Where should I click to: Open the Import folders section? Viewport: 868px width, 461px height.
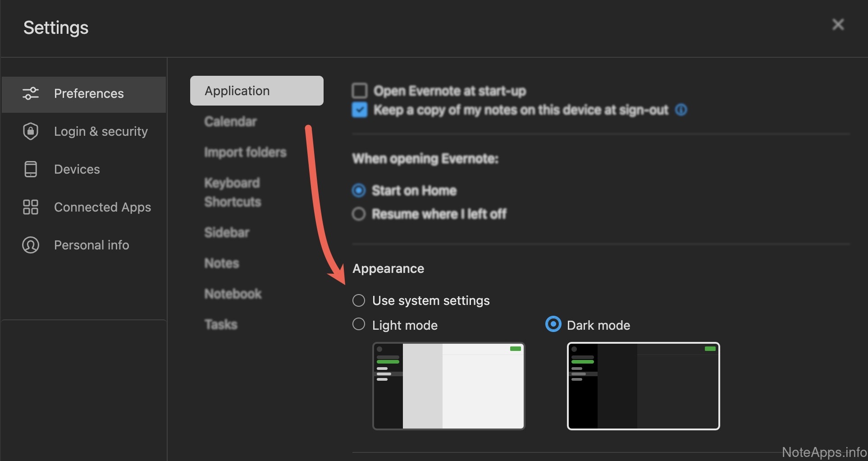[245, 152]
